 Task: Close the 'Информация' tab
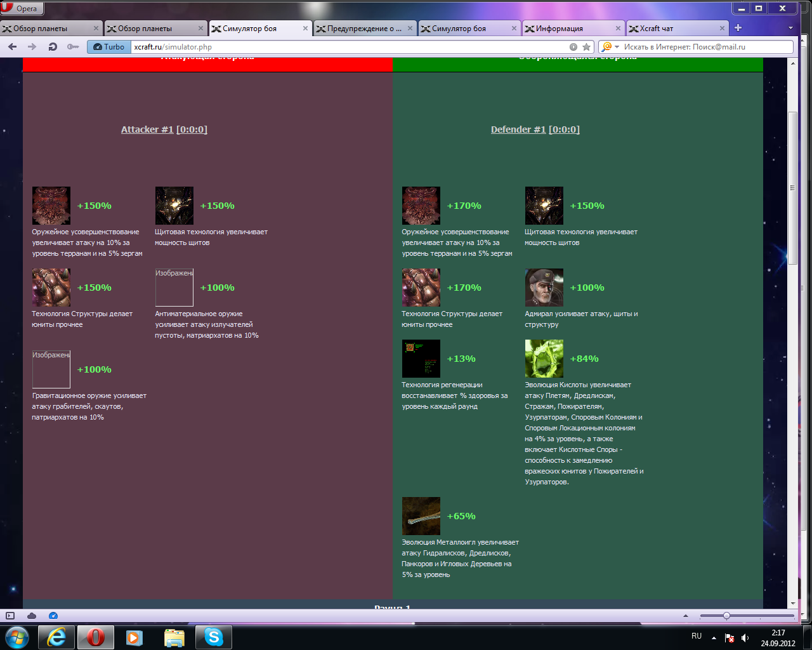point(619,28)
